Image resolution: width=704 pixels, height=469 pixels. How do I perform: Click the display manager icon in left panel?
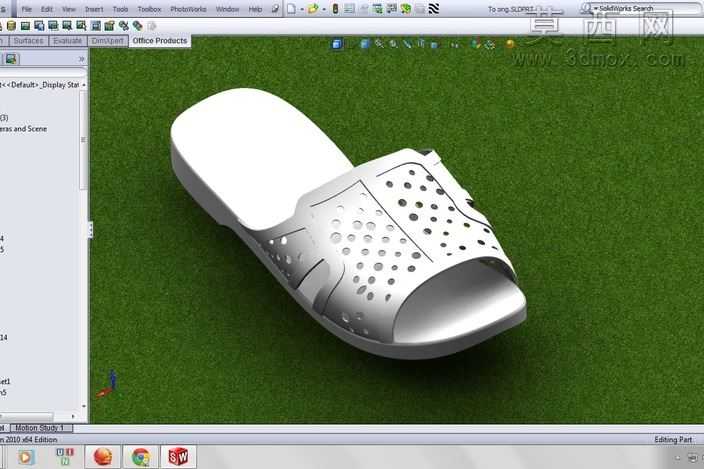[x=11, y=59]
